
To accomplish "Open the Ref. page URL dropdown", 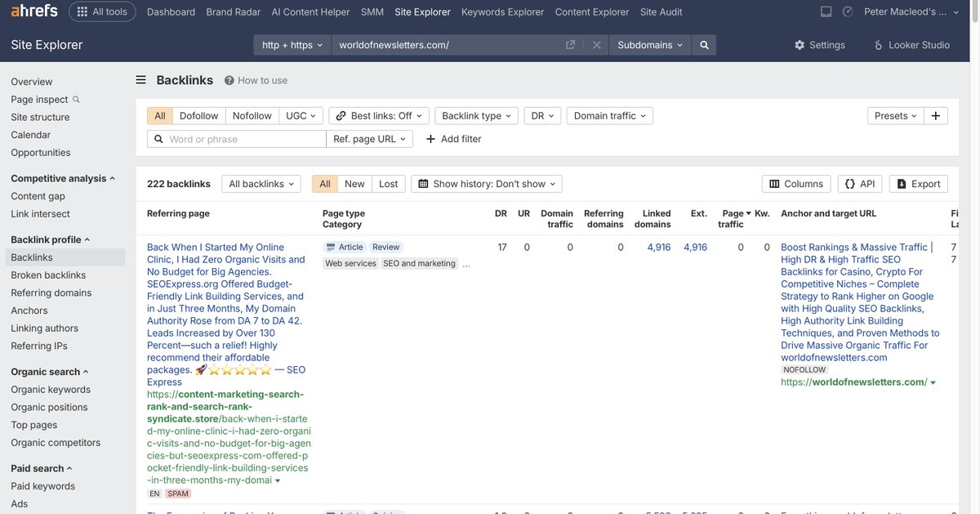I will coord(369,139).
